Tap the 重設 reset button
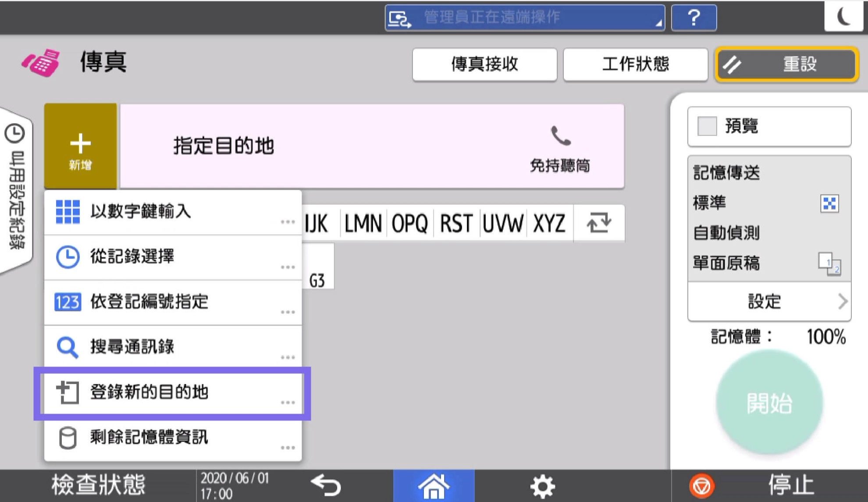The width and height of the screenshot is (868, 502). 786,64
